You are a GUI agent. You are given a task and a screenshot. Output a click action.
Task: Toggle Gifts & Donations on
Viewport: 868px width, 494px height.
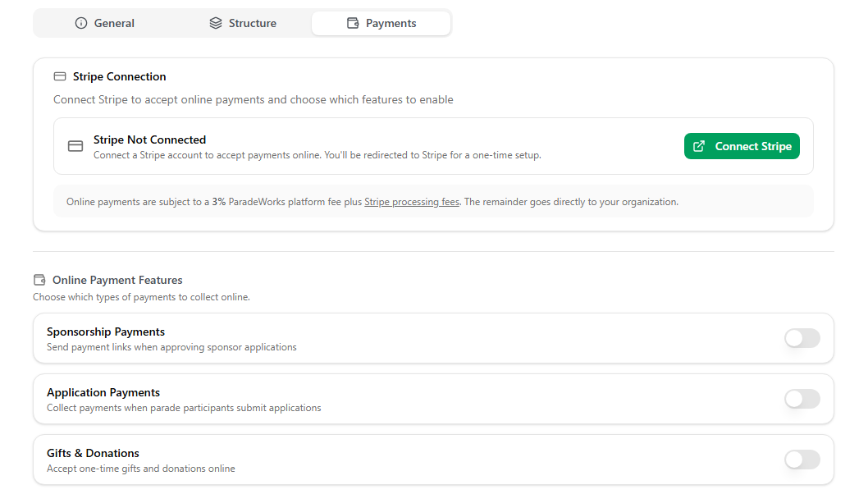pos(802,460)
